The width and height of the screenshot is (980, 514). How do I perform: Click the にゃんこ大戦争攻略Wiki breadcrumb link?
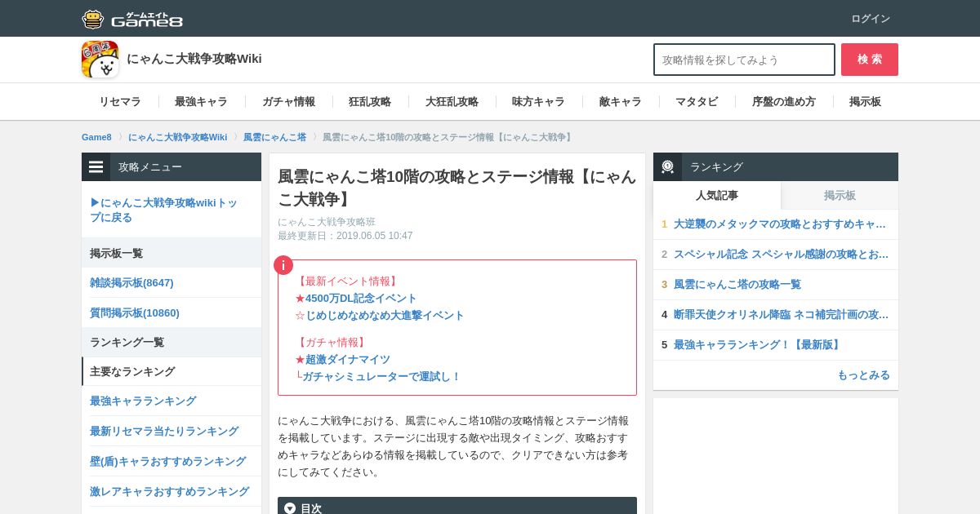coord(177,137)
